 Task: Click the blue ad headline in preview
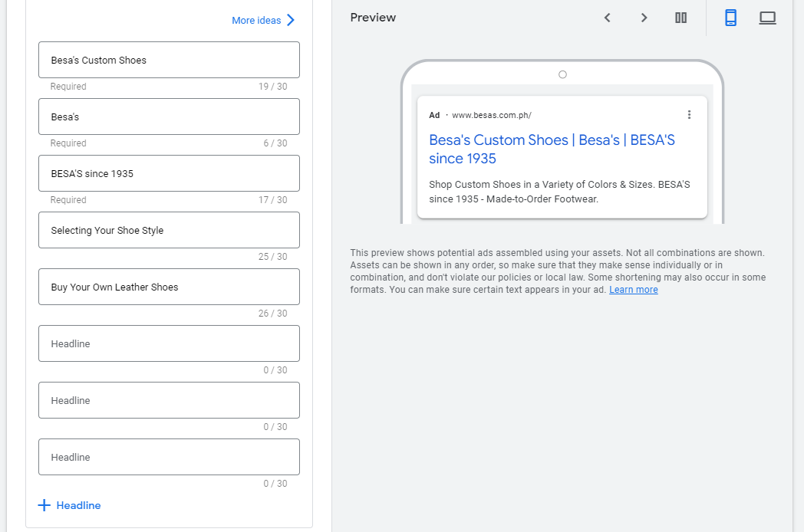pyautogui.click(x=552, y=149)
